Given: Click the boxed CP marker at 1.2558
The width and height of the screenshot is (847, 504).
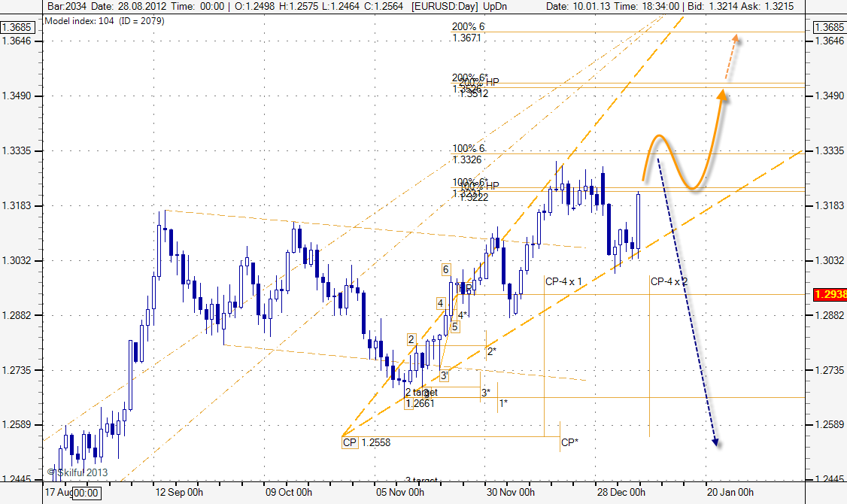Looking at the screenshot, I should click(350, 443).
